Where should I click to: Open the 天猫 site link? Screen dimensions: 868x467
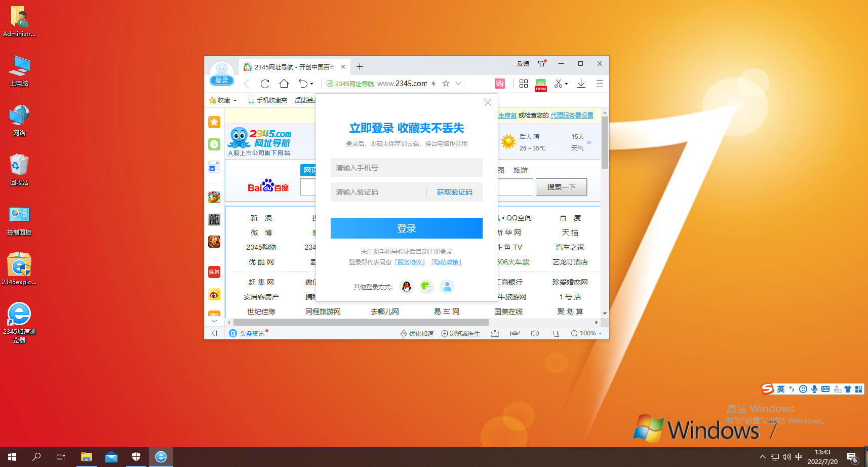(570, 232)
